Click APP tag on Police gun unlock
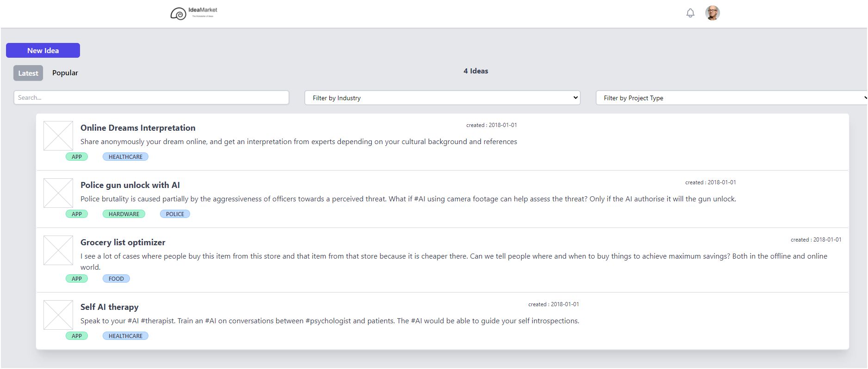The width and height of the screenshot is (868, 369). point(77,214)
